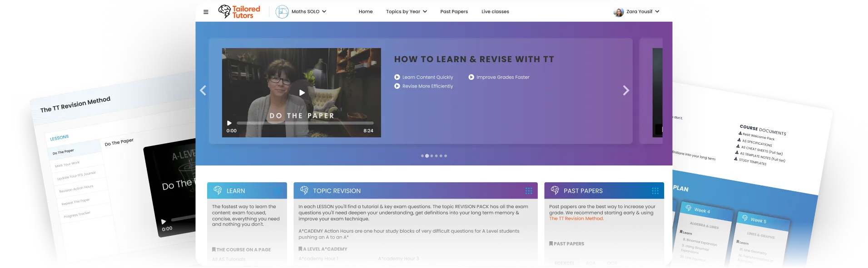Click the Learn Content Quickly play icon
The height and width of the screenshot is (268, 868).
397,77
